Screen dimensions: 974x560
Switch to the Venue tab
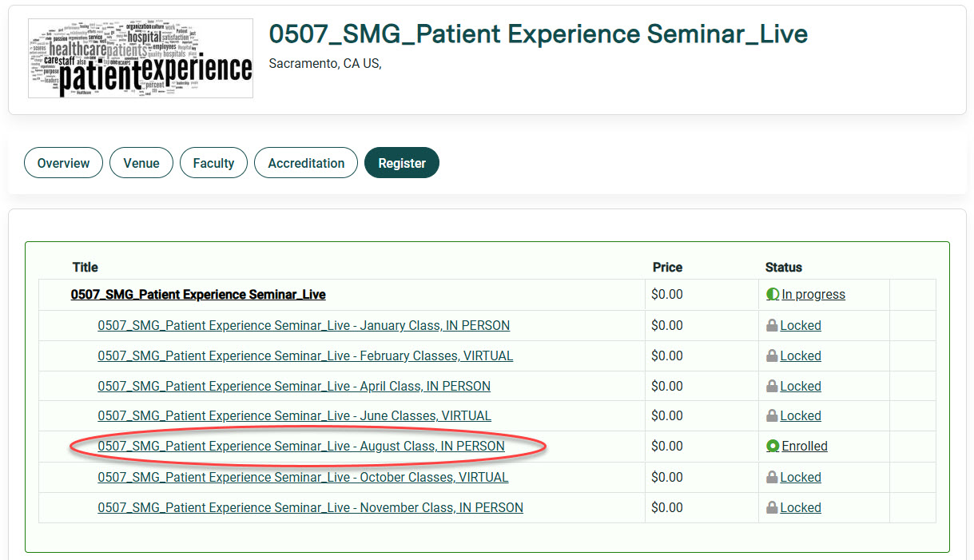pos(141,163)
